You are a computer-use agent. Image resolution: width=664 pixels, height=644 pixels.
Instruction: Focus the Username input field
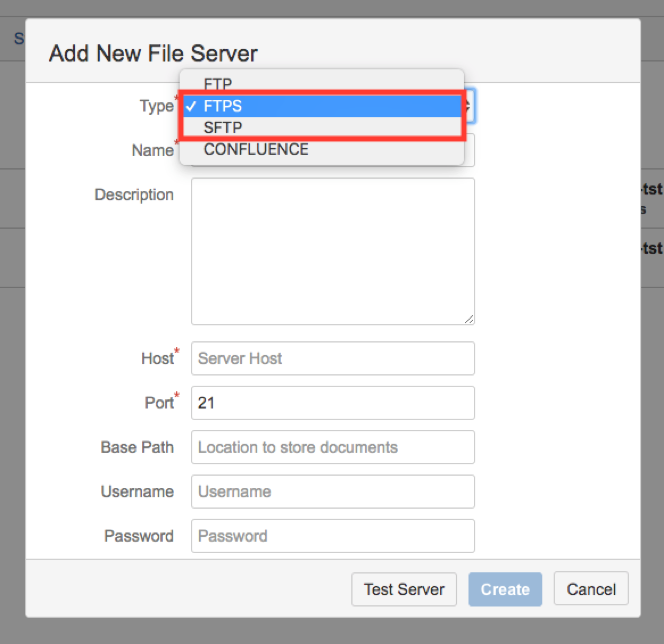[332, 492]
